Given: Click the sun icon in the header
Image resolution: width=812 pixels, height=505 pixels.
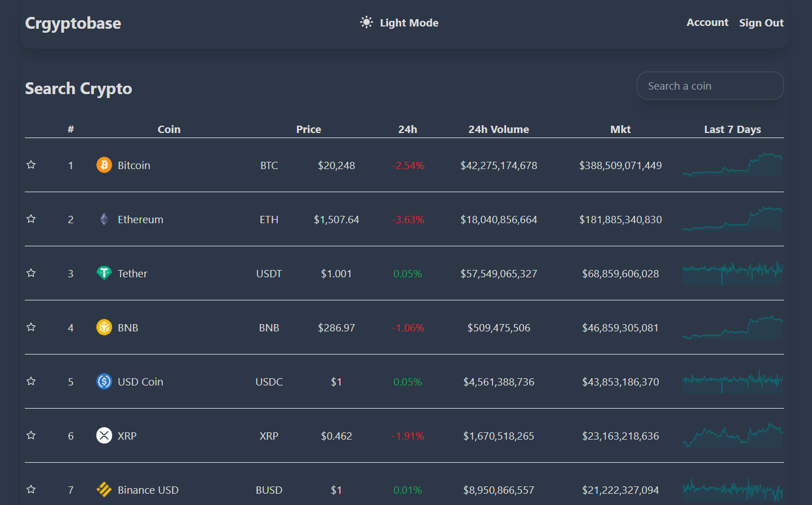Looking at the screenshot, I should click(366, 23).
